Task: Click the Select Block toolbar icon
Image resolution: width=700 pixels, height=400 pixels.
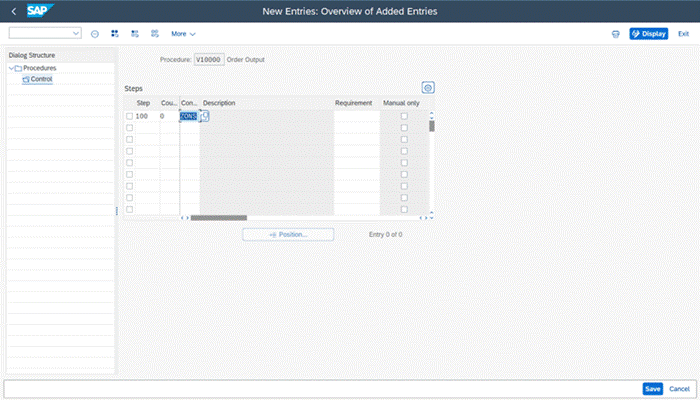Action: tap(134, 33)
